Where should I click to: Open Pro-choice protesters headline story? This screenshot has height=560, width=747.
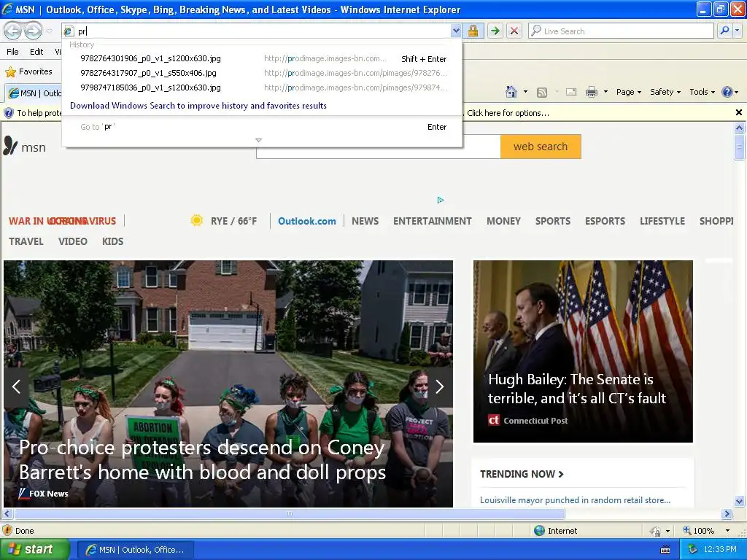tap(203, 460)
